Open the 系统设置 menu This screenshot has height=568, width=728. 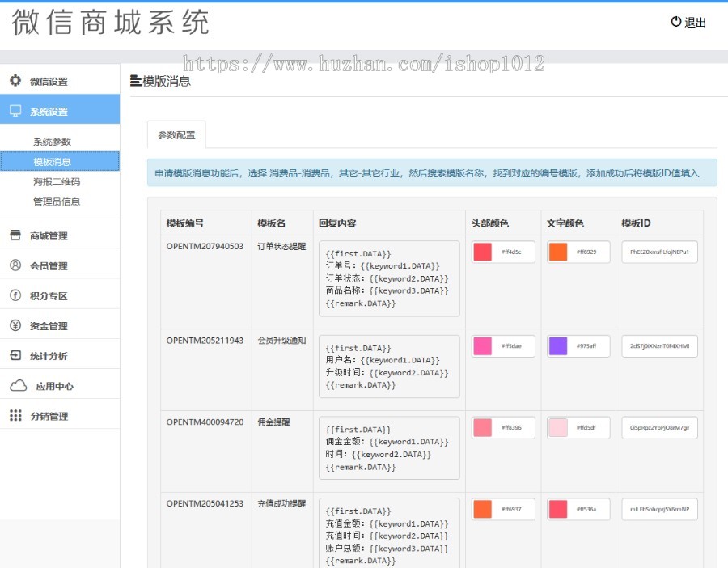60,111
